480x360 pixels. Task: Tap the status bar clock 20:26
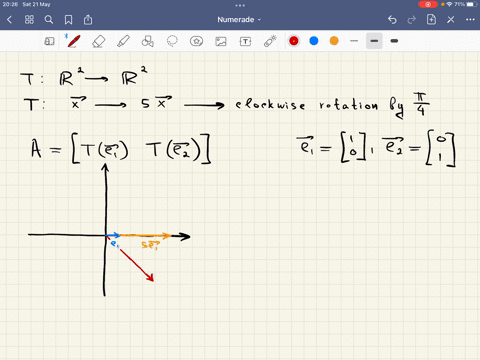point(10,4)
